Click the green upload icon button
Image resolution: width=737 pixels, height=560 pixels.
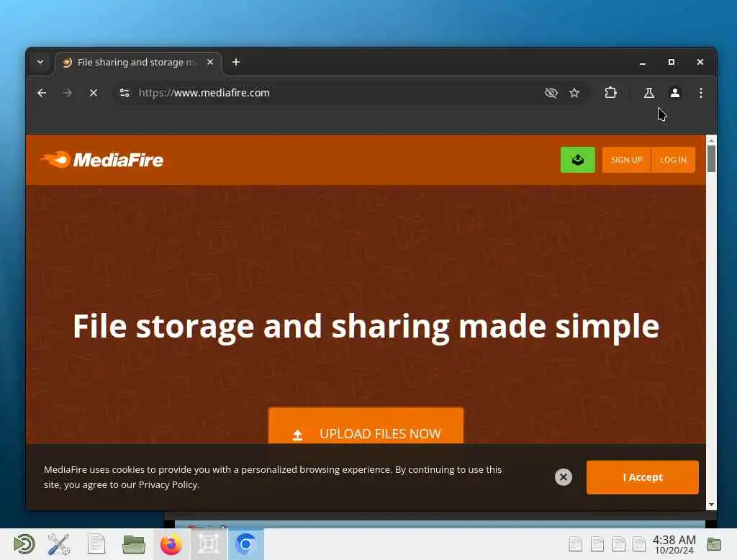pyautogui.click(x=578, y=160)
